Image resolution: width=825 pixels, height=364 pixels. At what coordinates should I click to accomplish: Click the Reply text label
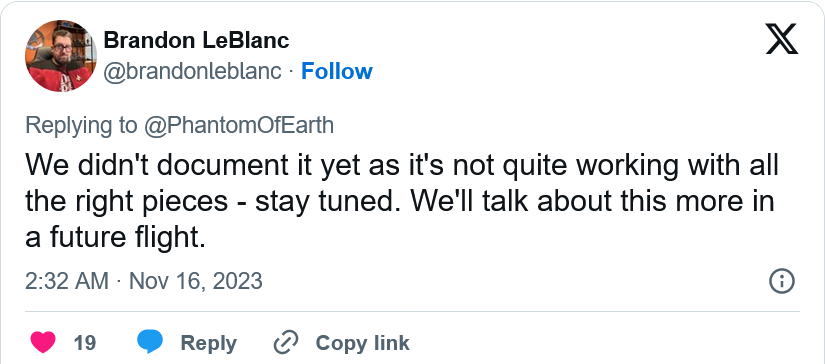tap(208, 343)
